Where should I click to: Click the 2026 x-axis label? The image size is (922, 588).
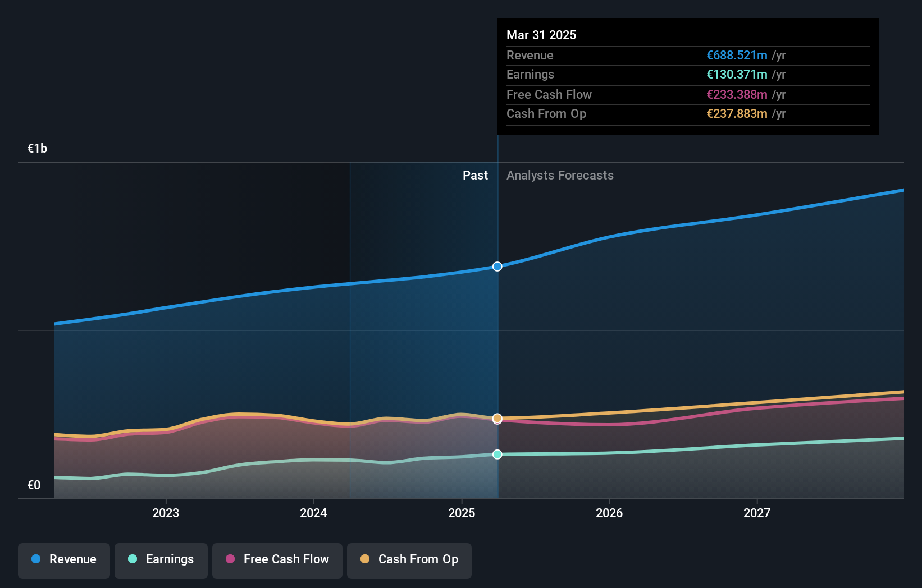(609, 513)
